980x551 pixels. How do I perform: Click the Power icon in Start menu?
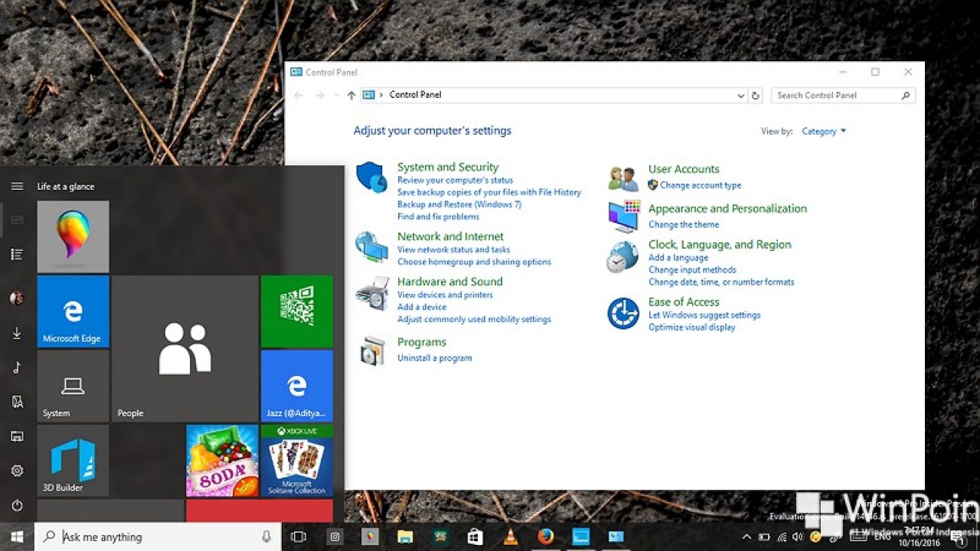pyautogui.click(x=17, y=506)
